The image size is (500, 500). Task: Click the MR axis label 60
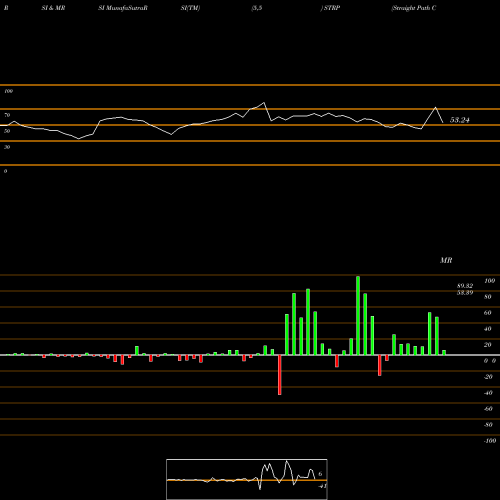488,313
